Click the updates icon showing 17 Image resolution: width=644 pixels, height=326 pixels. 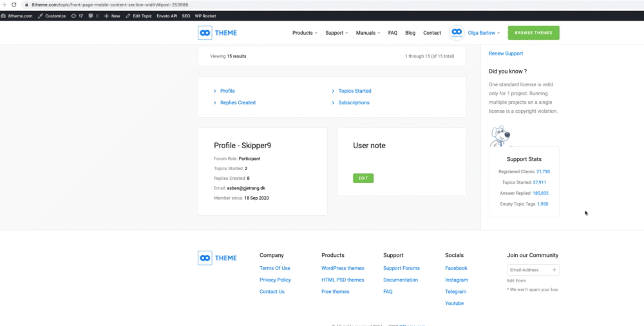(77, 16)
